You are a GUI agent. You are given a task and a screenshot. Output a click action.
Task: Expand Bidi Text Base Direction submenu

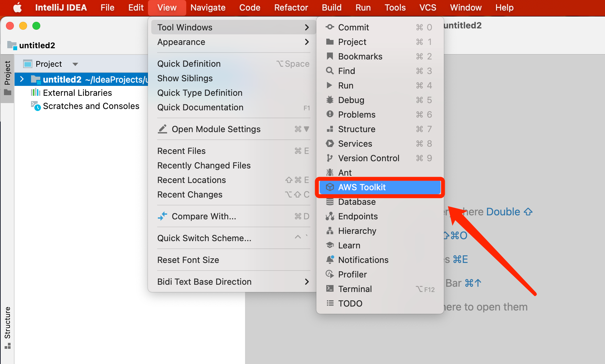(x=233, y=282)
